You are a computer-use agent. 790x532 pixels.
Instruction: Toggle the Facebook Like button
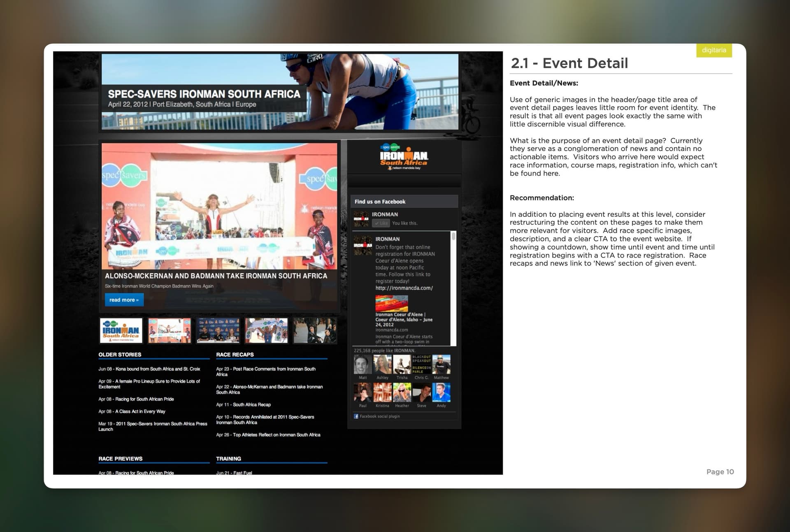(381, 223)
